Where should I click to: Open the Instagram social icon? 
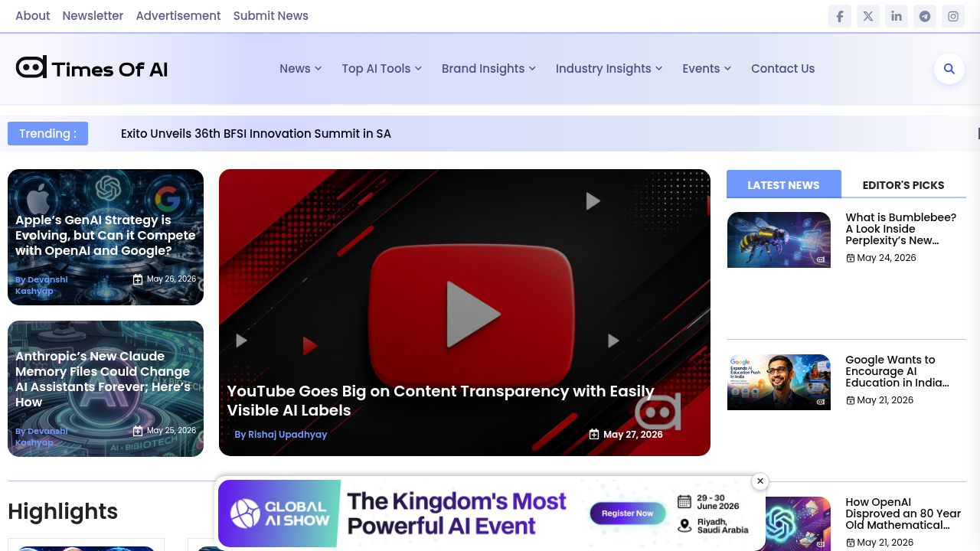[953, 16]
